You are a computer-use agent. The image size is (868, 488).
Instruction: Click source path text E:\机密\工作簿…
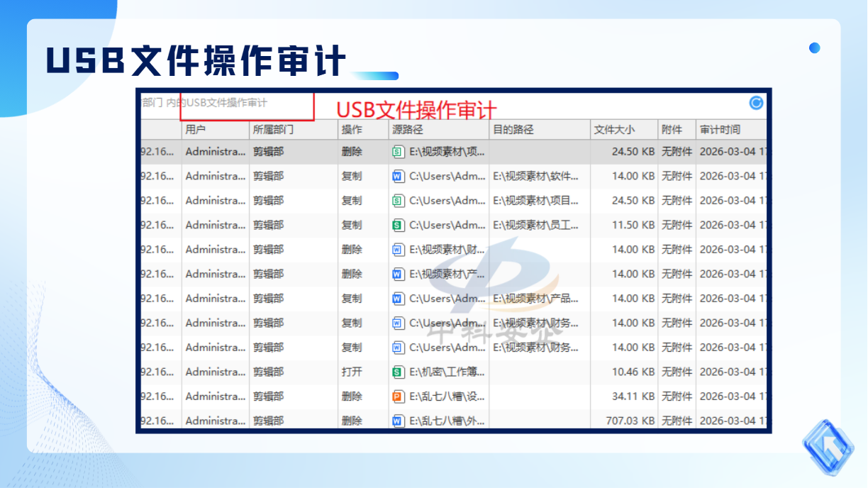coord(447,372)
